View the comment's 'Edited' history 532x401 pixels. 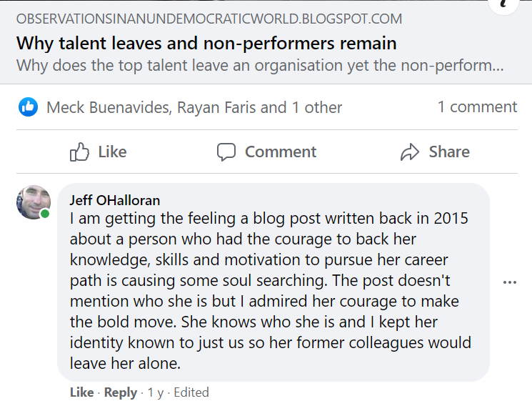(x=191, y=392)
